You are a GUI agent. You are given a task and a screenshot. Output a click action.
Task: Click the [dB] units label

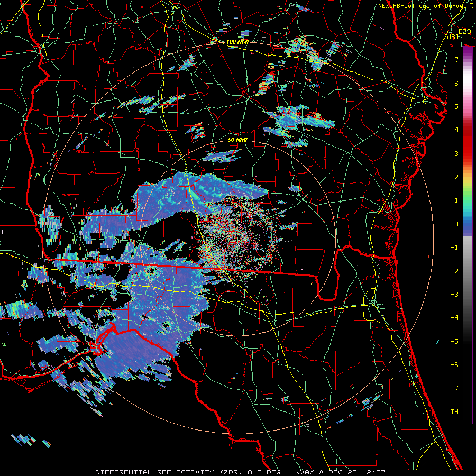pos(451,36)
